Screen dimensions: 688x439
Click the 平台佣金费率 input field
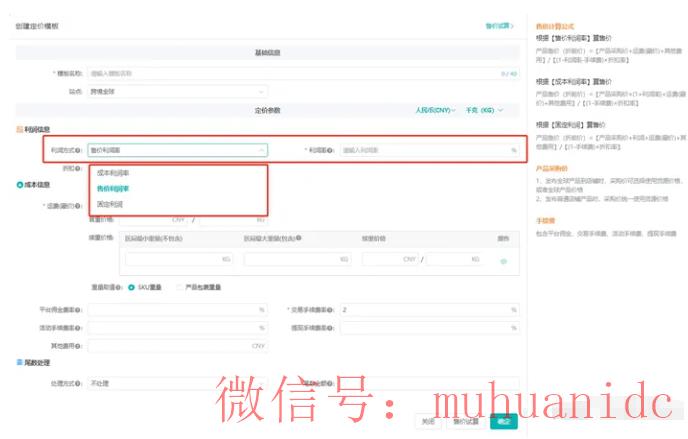coord(177,310)
